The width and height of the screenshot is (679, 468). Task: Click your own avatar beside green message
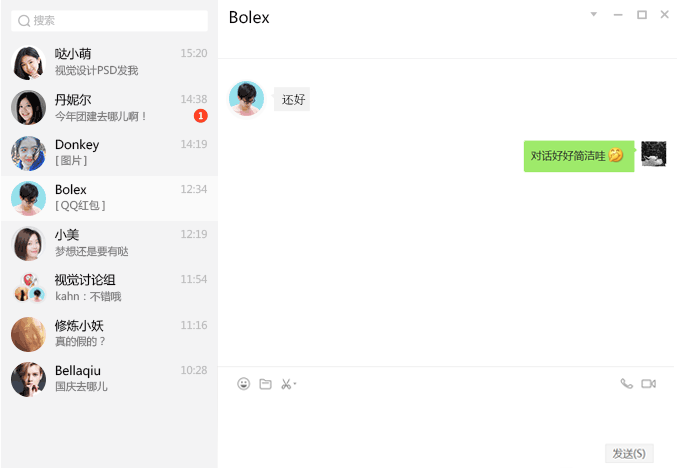point(653,154)
